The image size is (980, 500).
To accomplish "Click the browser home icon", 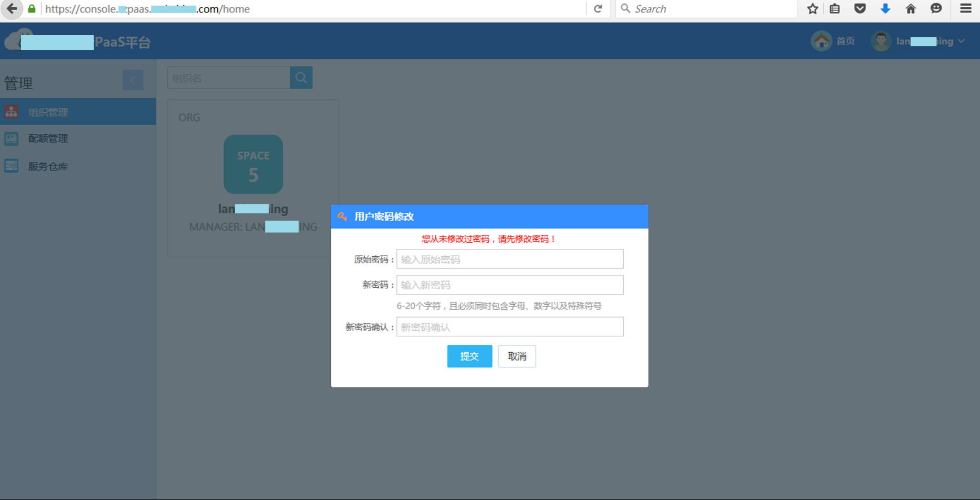I will click(x=911, y=8).
